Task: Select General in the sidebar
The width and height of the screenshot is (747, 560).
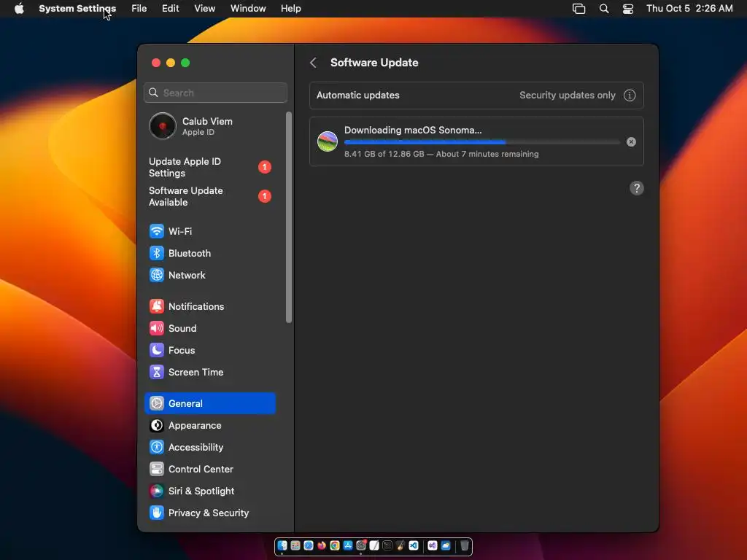Action: point(209,403)
